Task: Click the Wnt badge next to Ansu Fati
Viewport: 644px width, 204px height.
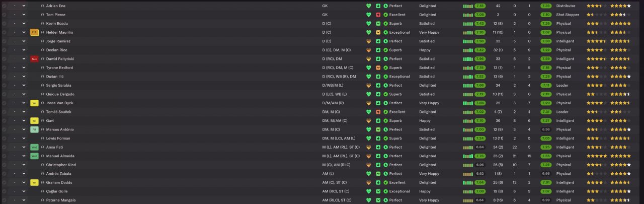Action: click(34, 147)
